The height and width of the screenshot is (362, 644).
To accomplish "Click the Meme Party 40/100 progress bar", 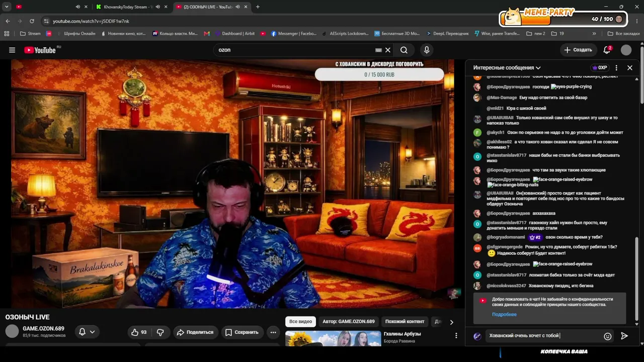I will pyautogui.click(x=563, y=19).
